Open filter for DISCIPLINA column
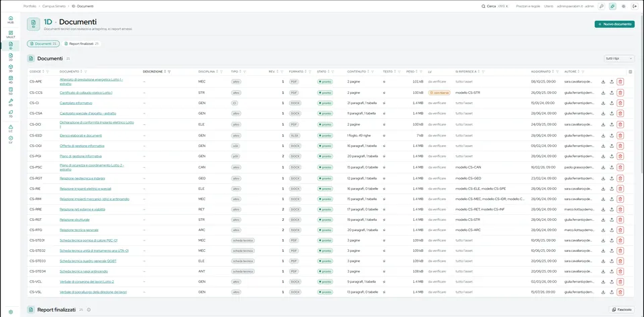Viewport: 644px width, 317px height. point(221,72)
